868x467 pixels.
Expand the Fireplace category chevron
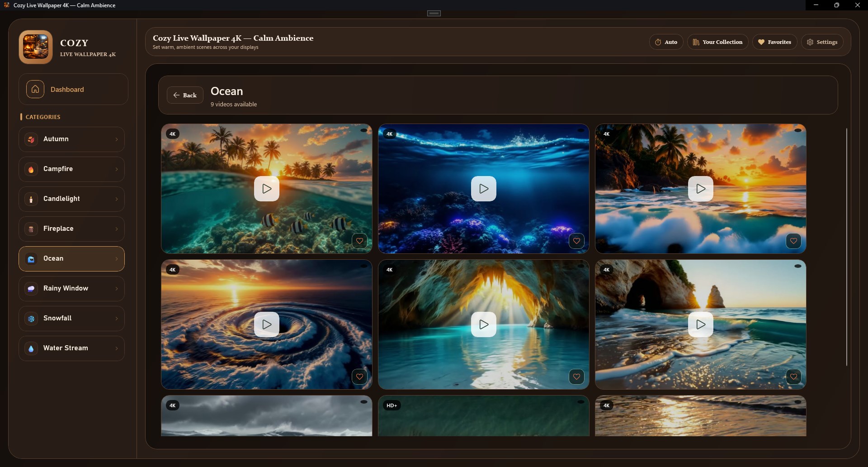point(117,229)
